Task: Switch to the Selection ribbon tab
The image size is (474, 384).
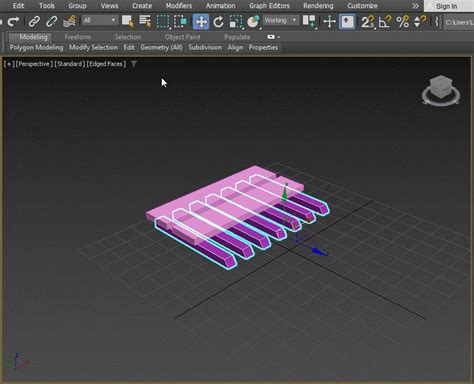Action: [128, 37]
